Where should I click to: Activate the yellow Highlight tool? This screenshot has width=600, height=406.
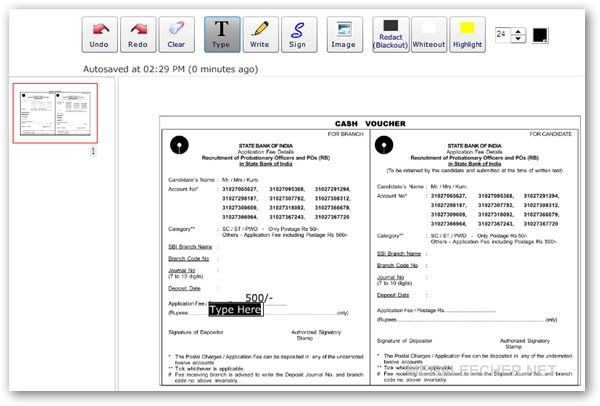pos(467,34)
